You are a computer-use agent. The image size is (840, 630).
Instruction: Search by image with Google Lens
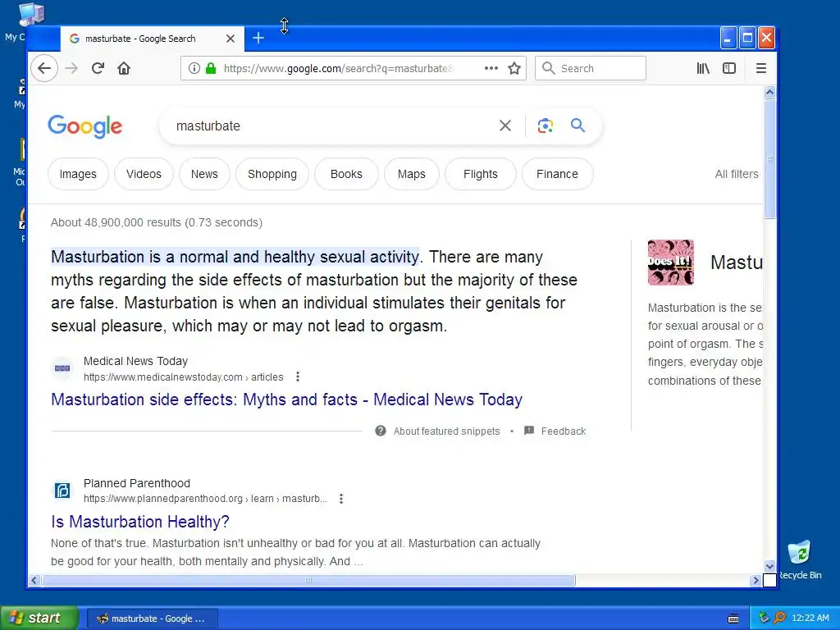[x=545, y=126]
